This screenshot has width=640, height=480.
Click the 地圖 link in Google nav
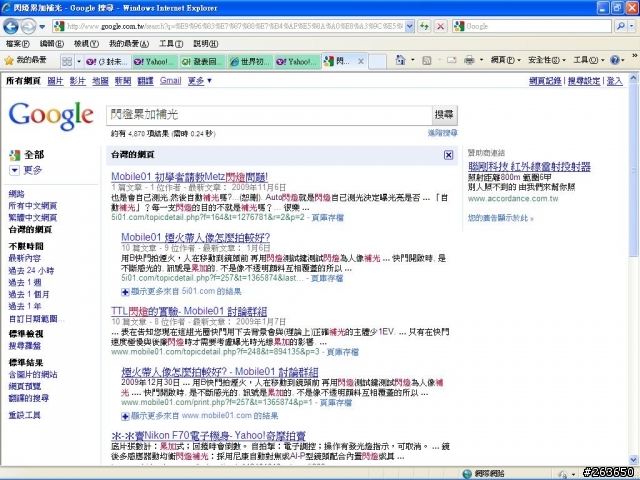100,81
